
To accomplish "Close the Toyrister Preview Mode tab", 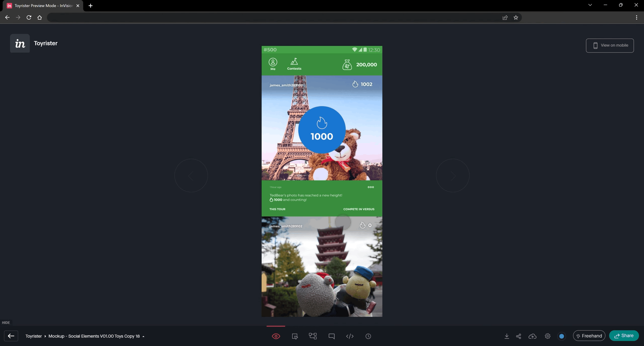I will point(78,6).
